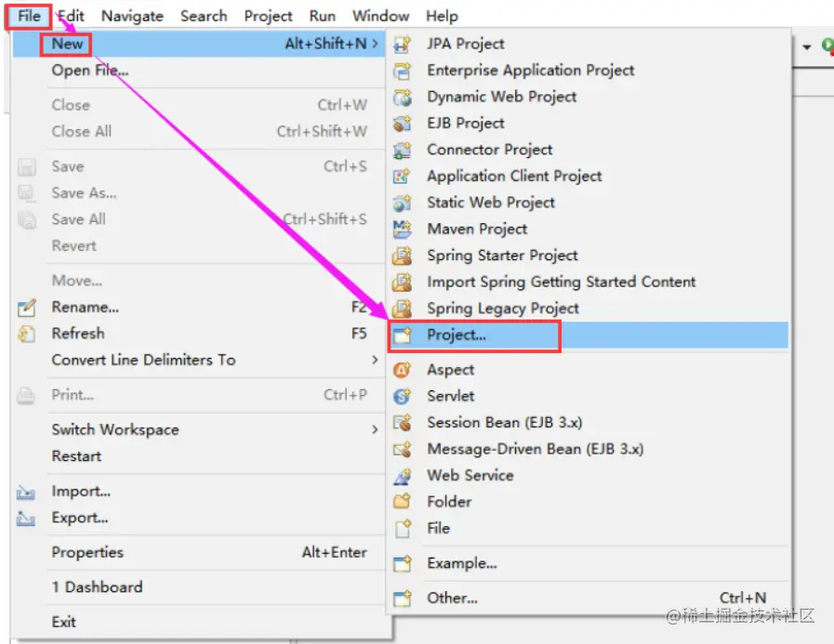The image size is (834, 644).
Task: Choose Maven Project text entry
Action: coord(477,230)
